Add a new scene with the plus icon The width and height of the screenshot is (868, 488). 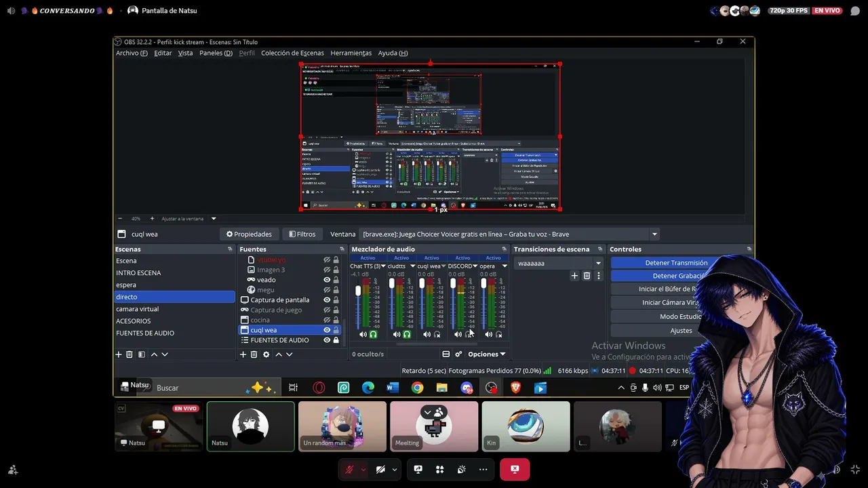click(x=119, y=354)
